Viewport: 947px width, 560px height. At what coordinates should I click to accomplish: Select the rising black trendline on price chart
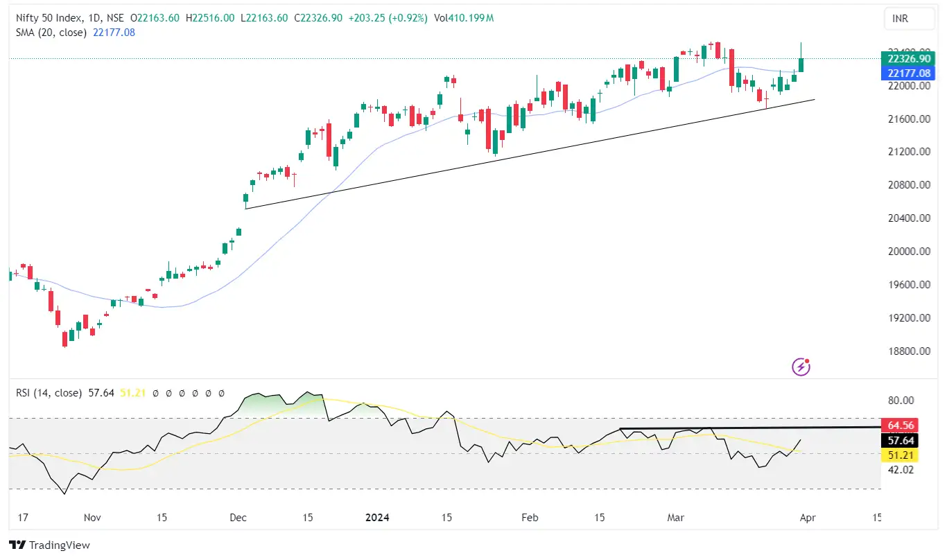pos(530,153)
